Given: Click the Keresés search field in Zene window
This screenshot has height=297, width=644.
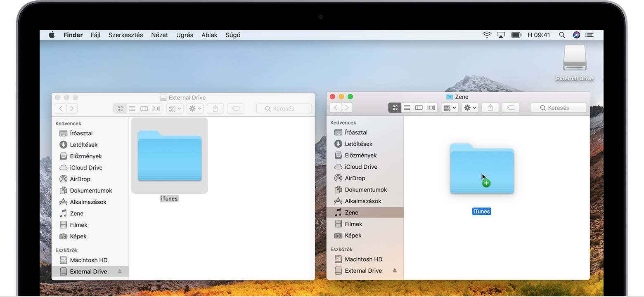Looking at the screenshot, I should [x=559, y=108].
